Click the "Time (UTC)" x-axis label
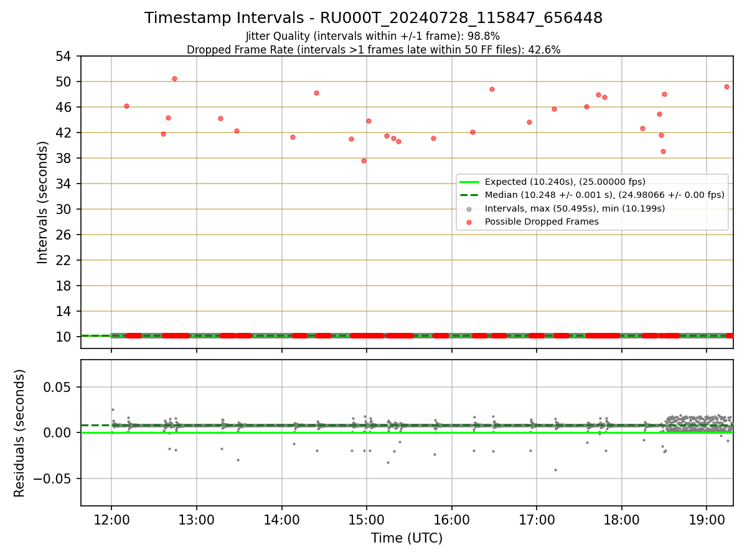Viewport: 747px width, 560px height. click(407, 538)
